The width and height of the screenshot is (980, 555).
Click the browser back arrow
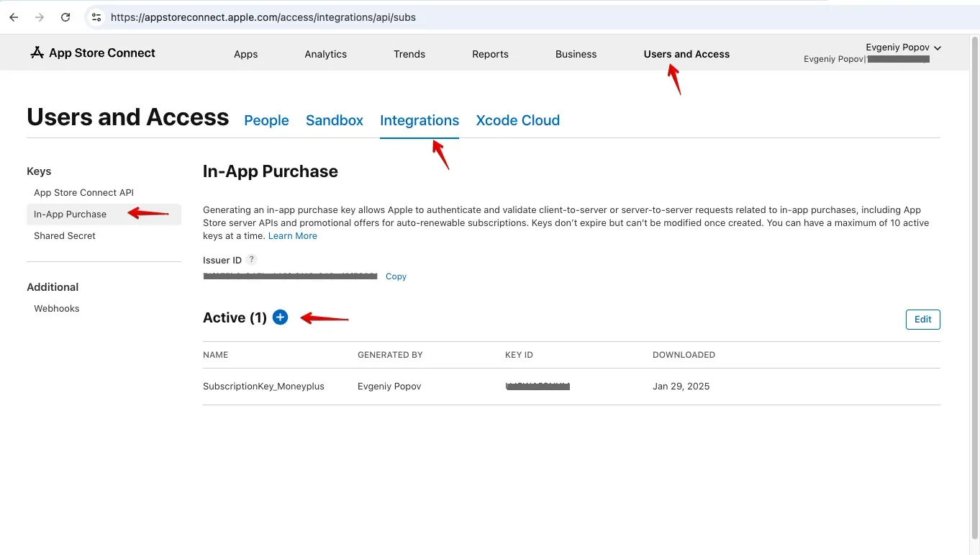(14, 17)
